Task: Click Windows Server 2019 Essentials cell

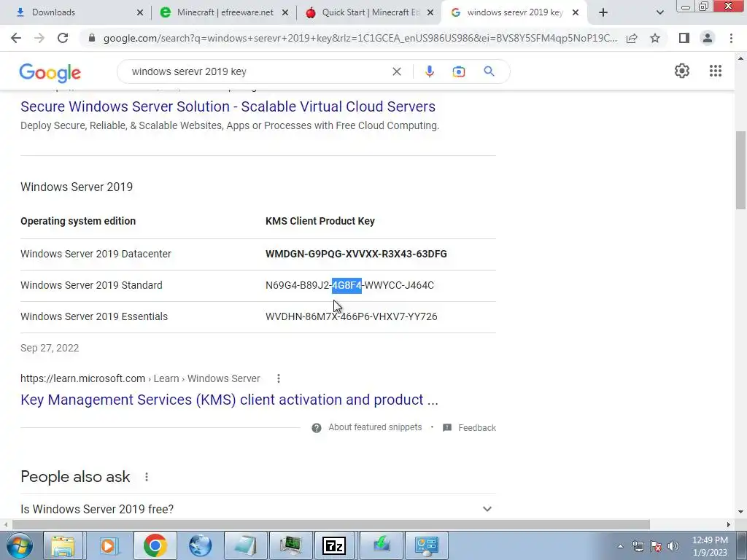Action: [x=94, y=316]
